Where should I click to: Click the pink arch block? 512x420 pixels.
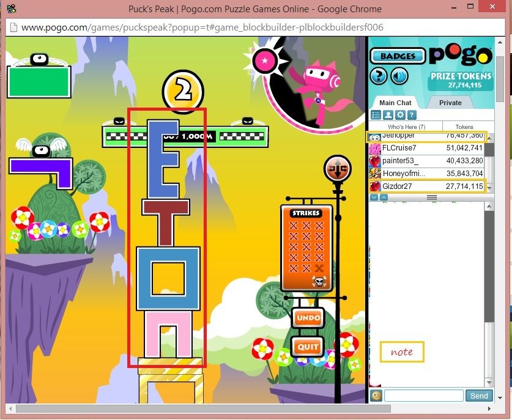(168, 334)
